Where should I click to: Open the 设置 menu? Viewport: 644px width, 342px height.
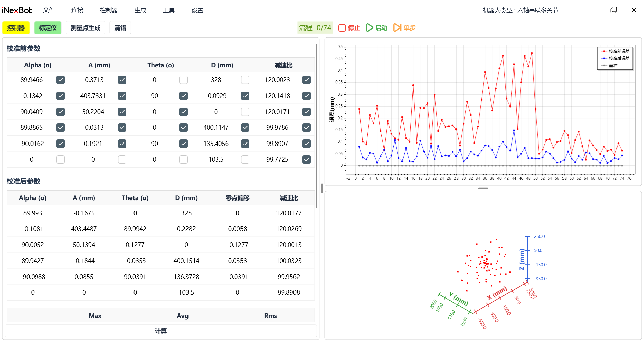[197, 10]
